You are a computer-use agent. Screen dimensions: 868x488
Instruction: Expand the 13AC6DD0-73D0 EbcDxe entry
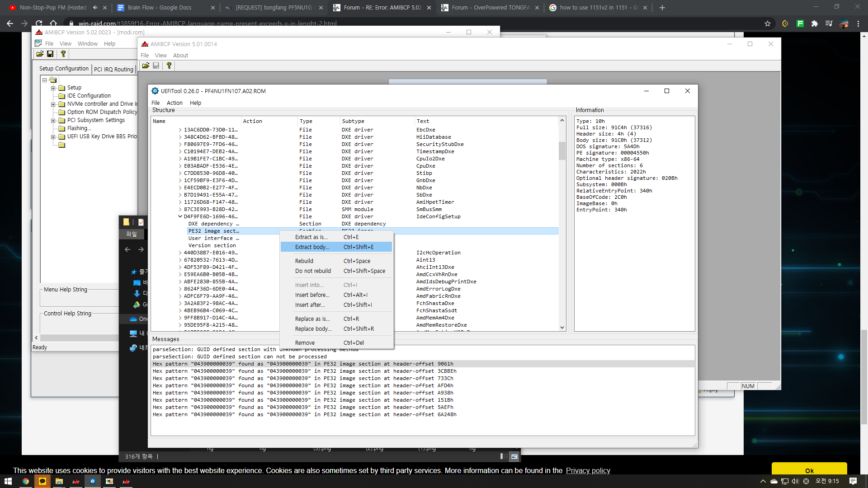[x=180, y=130]
